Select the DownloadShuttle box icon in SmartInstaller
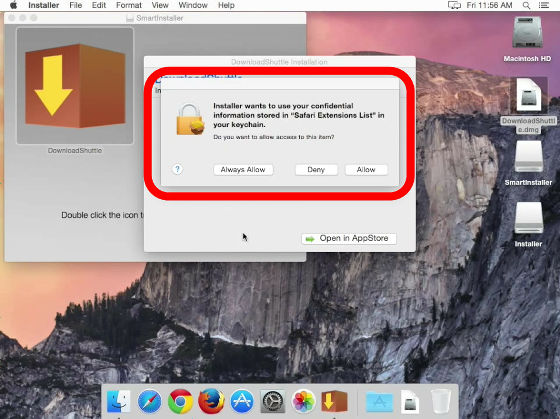 (x=75, y=86)
